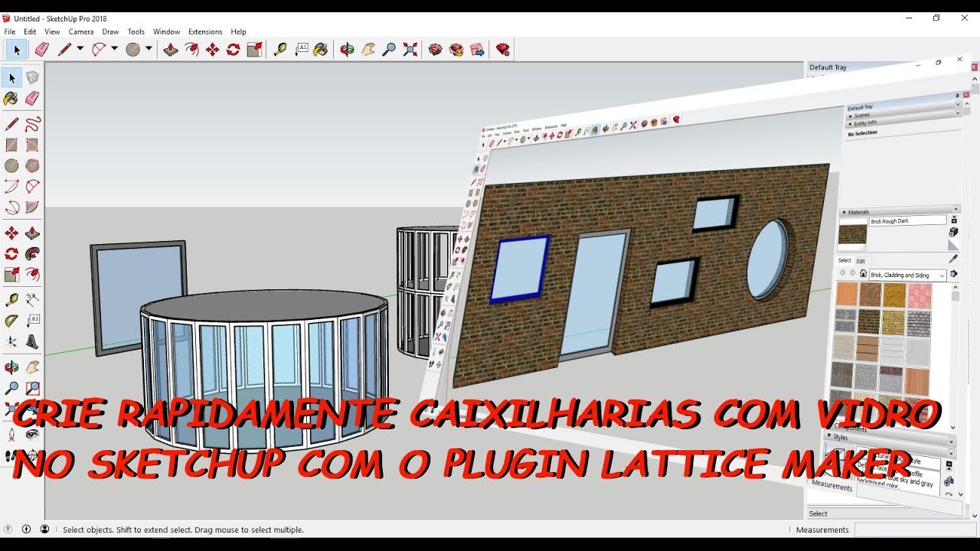
Task: Open the Extensions menu
Action: 205,31
